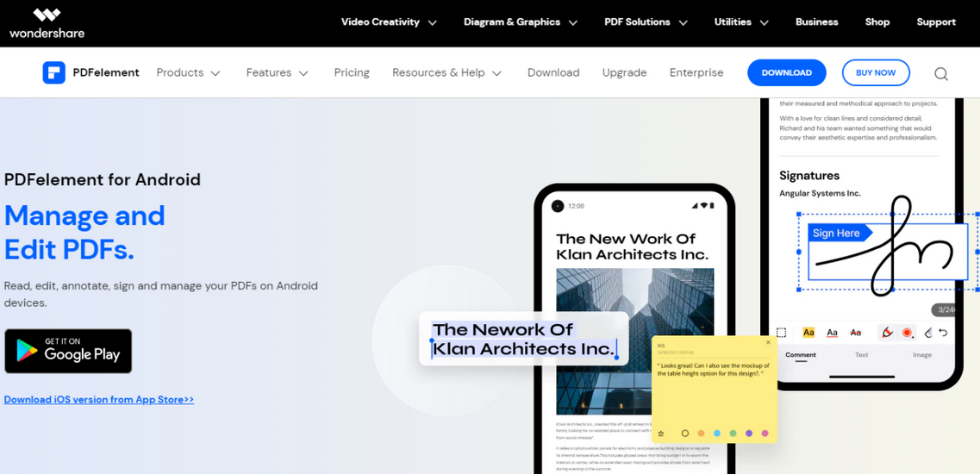Pick the blue note color swatch

(x=717, y=433)
